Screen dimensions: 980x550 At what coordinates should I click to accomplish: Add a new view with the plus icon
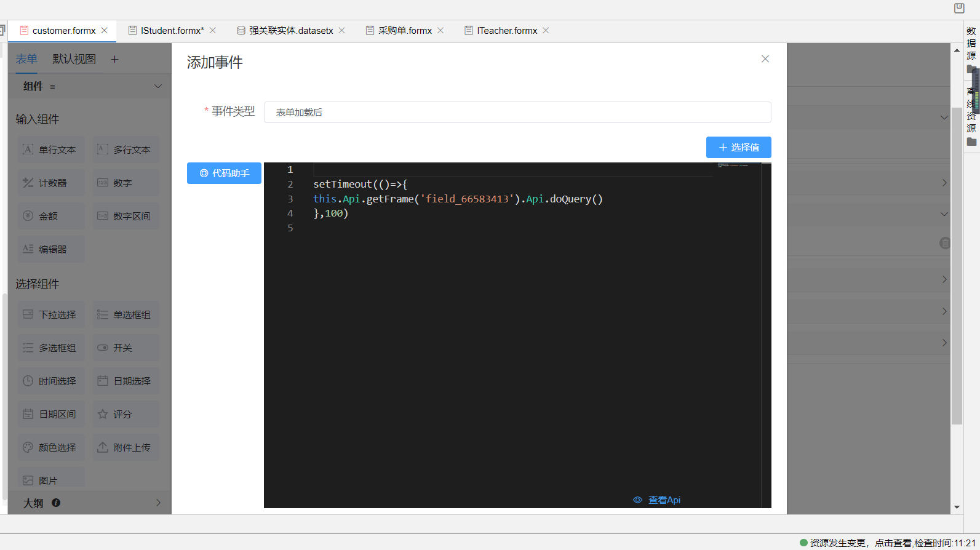click(114, 60)
